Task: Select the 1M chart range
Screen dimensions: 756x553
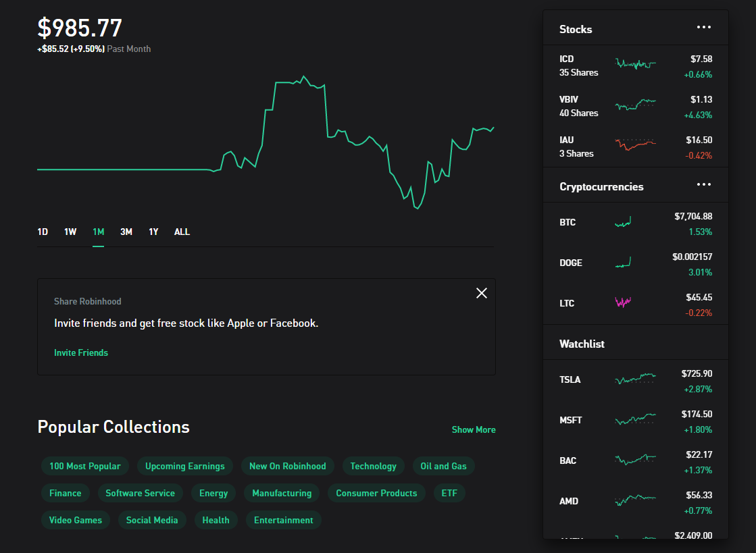Action: pos(99,232)
